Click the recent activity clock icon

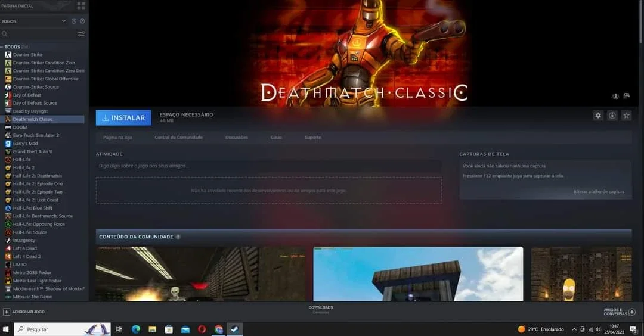74,21
